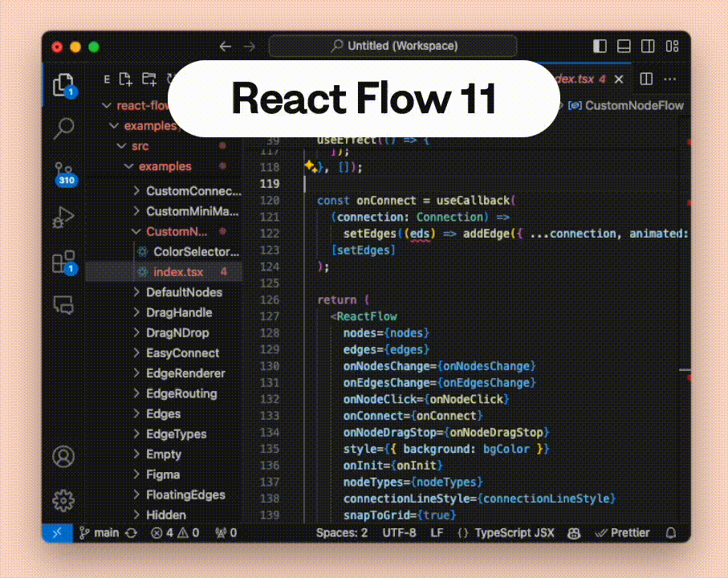Click the navigate back arrow in title bar

[x=226, y=47]
